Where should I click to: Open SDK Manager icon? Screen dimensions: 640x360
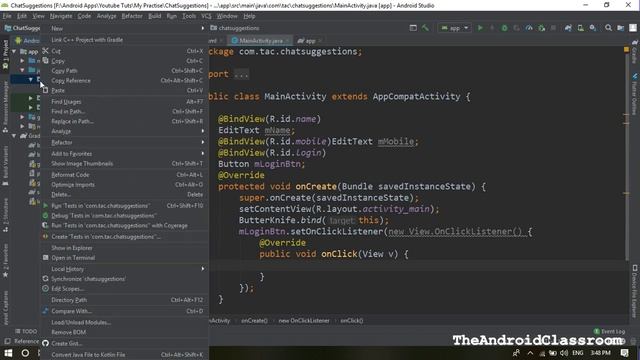tap(593, 28)
